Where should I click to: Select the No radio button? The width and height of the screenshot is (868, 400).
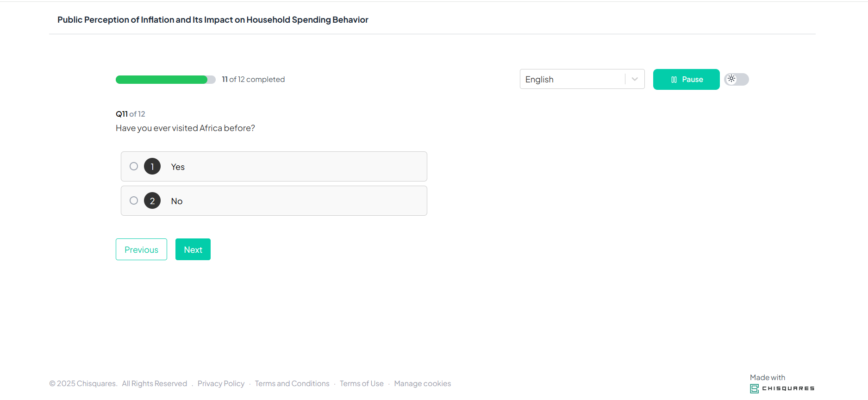pos(134,201)
